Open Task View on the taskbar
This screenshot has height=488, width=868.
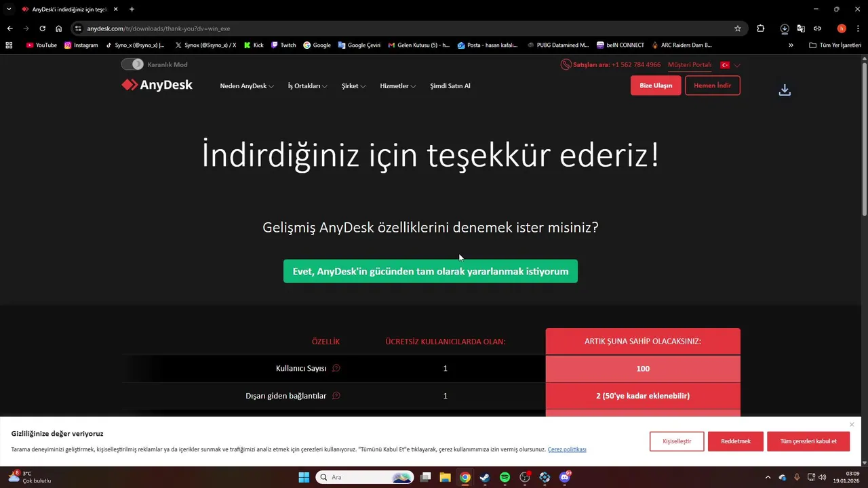pyautogui.click(x=425, y=477)
